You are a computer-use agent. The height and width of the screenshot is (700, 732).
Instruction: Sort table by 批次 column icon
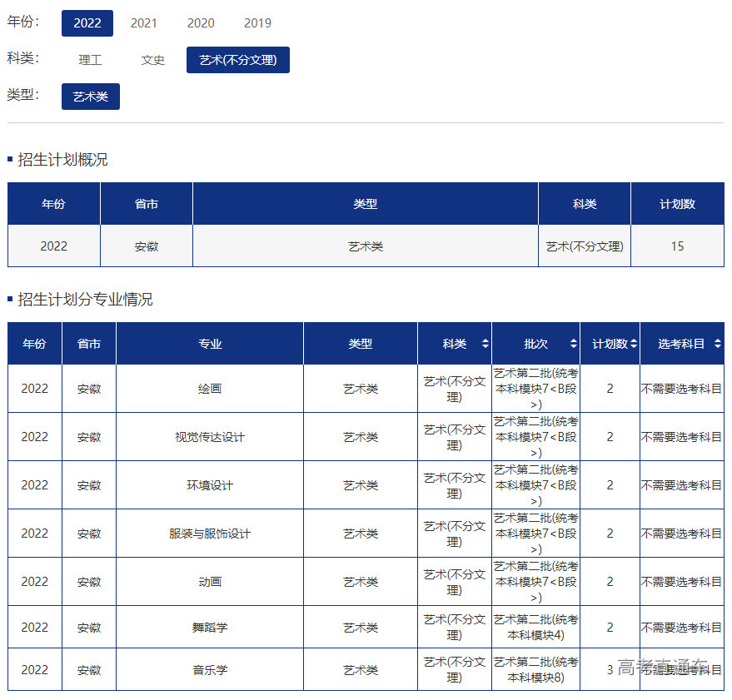[x=573, y=344]
